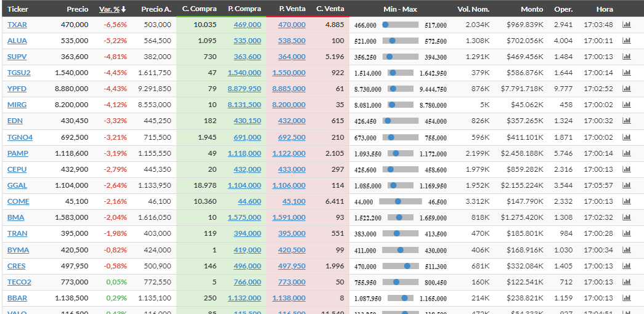Viewport: 644px width, 314px height.
Task: Click YPFD amount $7.791.718K
Action: coord(522,89)
